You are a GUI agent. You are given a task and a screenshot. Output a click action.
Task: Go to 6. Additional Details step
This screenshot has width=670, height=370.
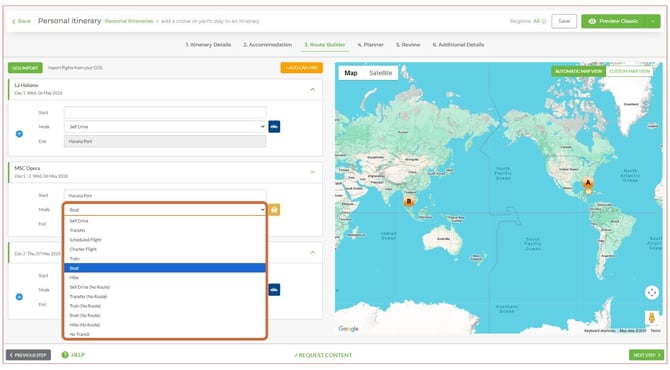tap(458, 44)
